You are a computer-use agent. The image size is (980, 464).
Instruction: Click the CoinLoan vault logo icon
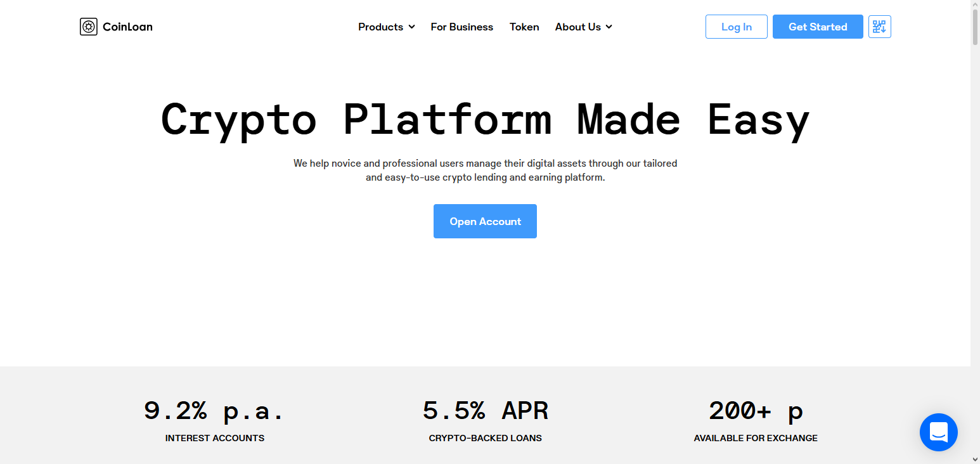89,27
